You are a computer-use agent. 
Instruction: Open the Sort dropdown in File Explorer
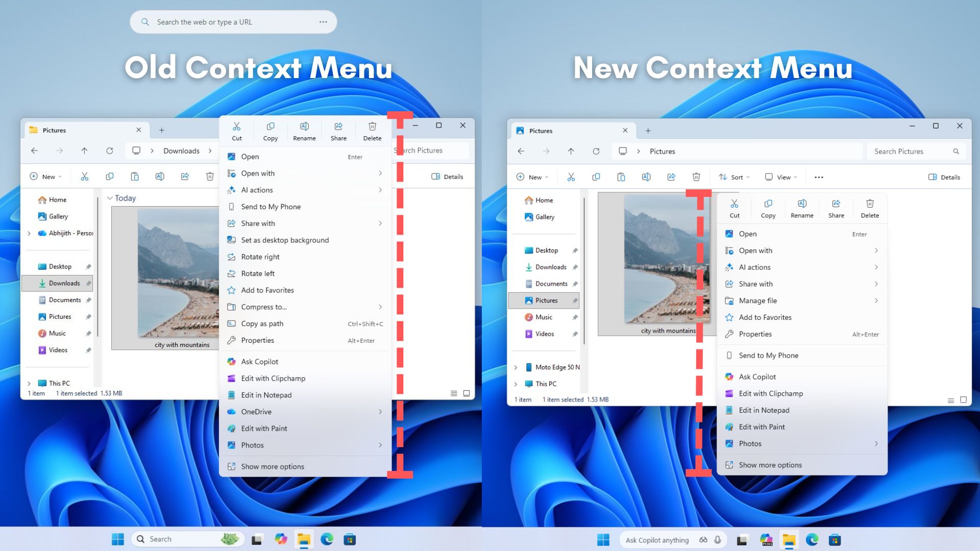coord(733,177)
